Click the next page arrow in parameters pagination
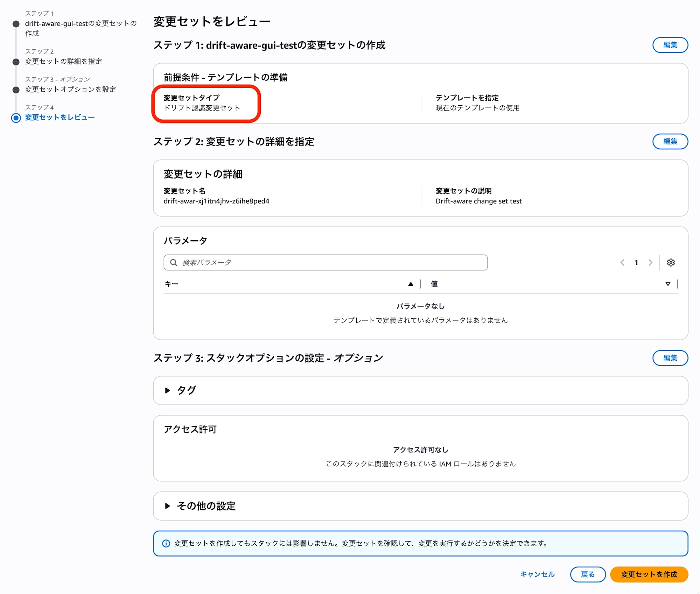Image resolution: width=700 pixels, height=594 pixels. point(650,262)
